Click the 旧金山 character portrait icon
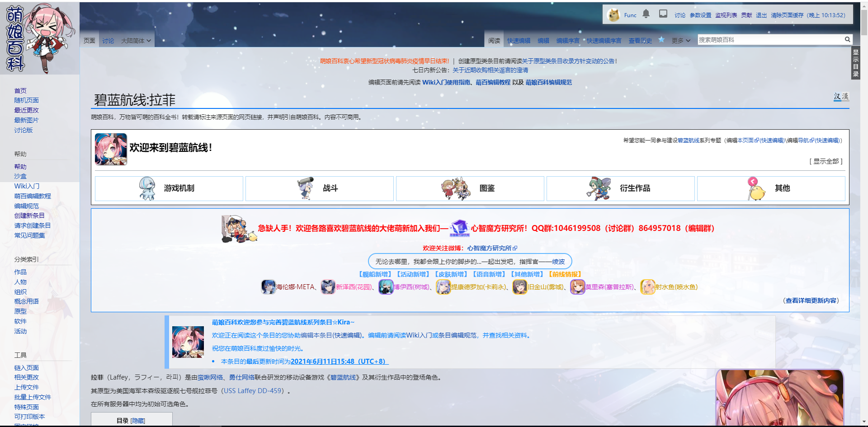868x427 pixels. pyautogui.click(x=519, y=287)
